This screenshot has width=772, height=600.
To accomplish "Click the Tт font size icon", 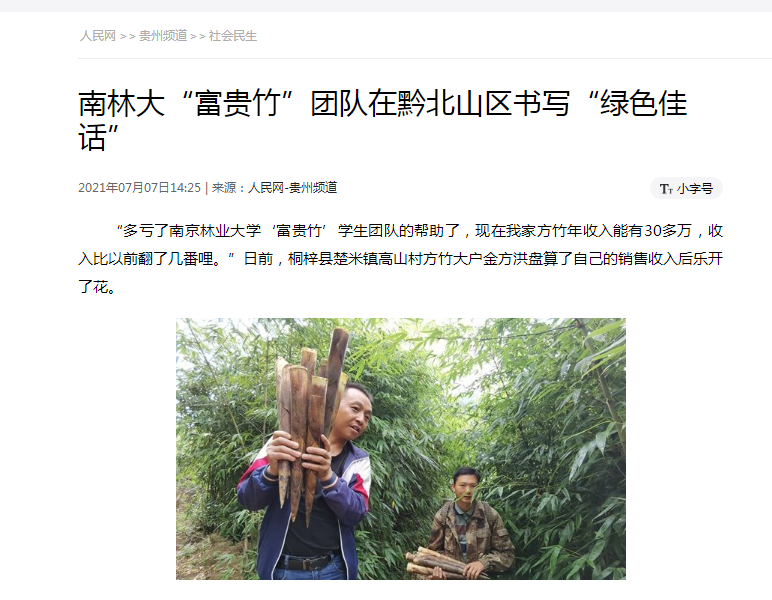I will tap(666, 189).
